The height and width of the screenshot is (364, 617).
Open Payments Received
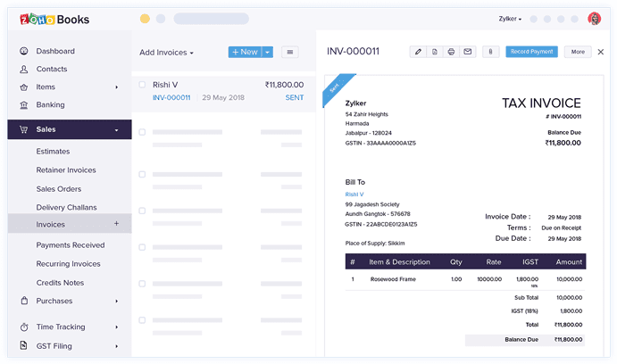[71, 245]
